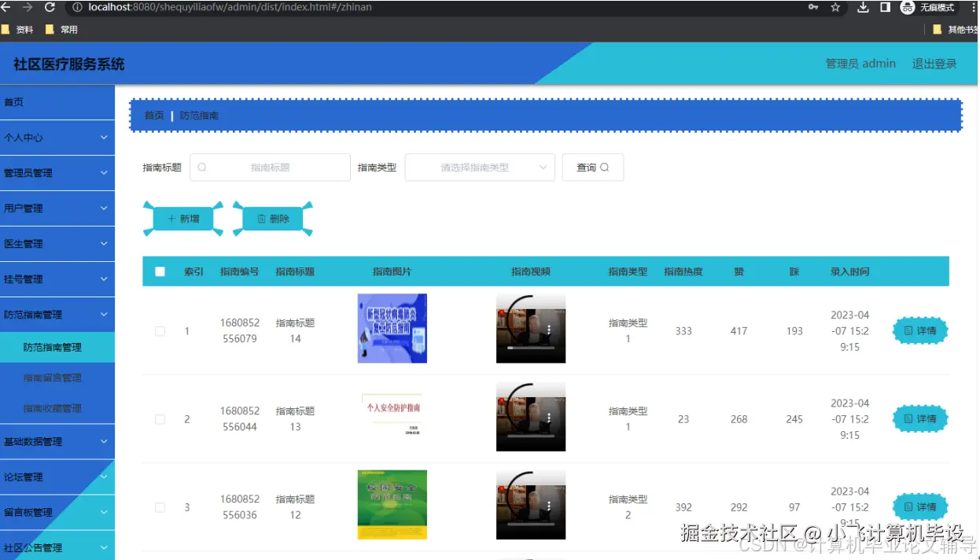Image resolution: width=980 pixels, height=560 pixels.
Task: Click video progress bar in row 1
Action: (531, 347)
